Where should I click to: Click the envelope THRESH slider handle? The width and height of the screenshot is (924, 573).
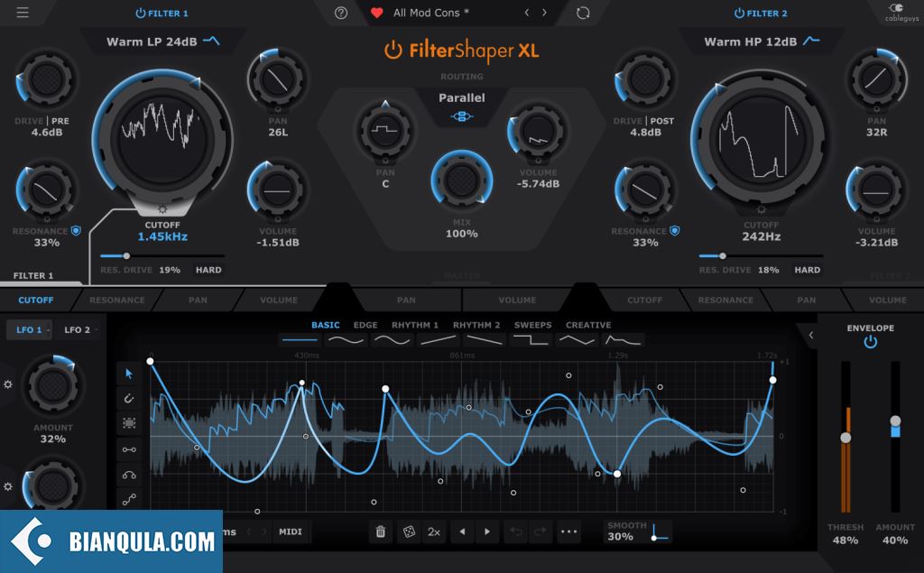(845, 438)
